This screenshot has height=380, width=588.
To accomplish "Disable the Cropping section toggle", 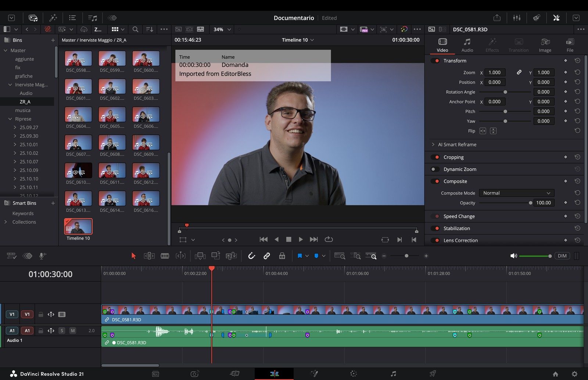I will click(435, 157).
